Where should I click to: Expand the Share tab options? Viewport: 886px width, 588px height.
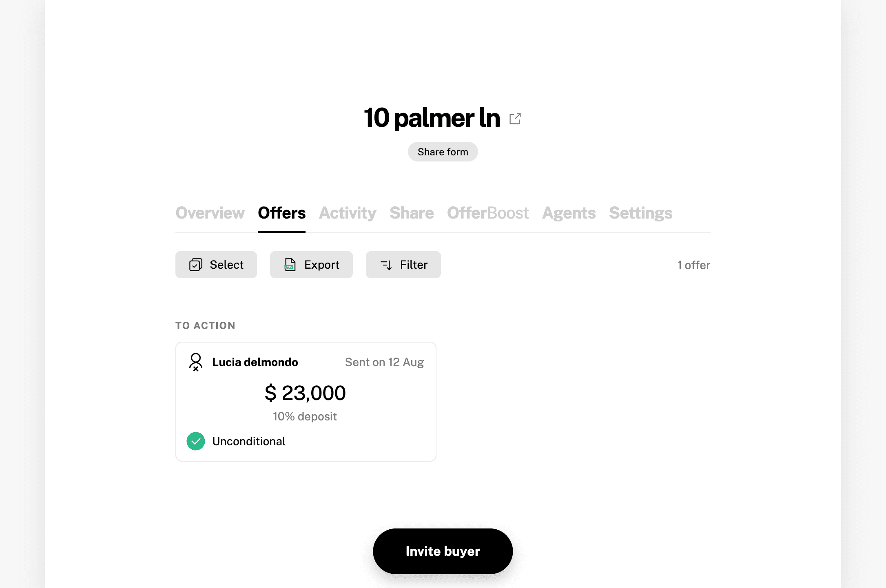click(x=412, y=212)
